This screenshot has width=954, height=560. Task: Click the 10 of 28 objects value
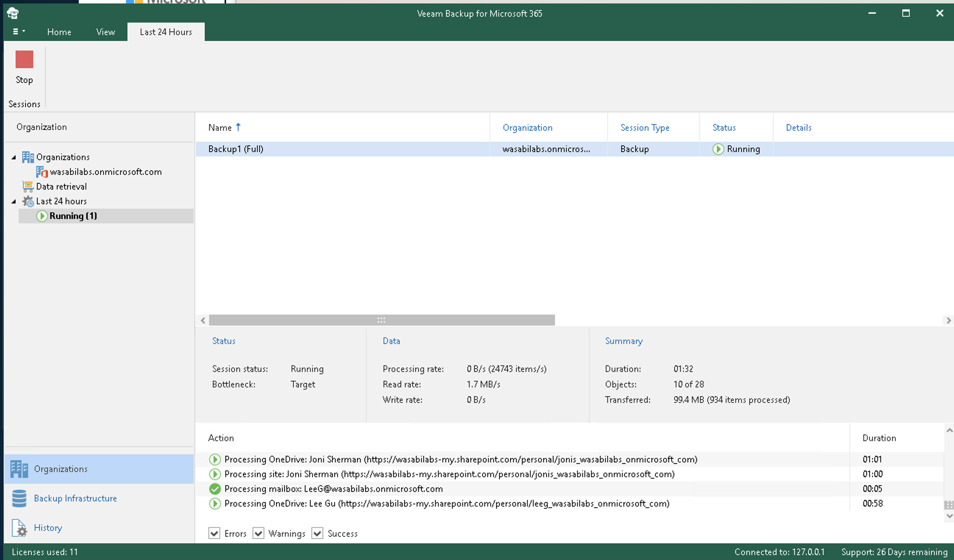(689, 384)
